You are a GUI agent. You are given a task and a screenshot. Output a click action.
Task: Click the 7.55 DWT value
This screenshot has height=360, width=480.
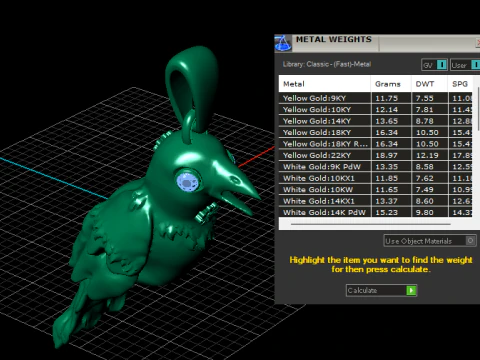[425, 98]
